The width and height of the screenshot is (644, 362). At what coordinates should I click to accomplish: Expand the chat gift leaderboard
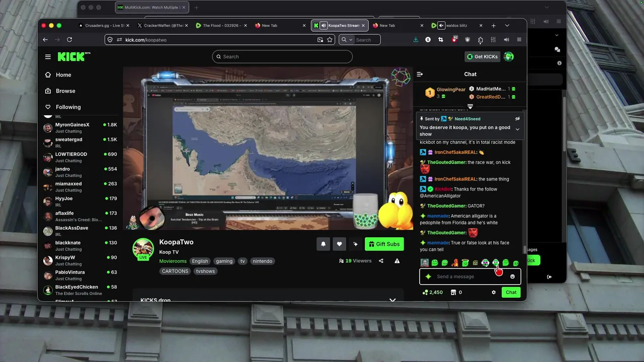[x=470, y=107]
